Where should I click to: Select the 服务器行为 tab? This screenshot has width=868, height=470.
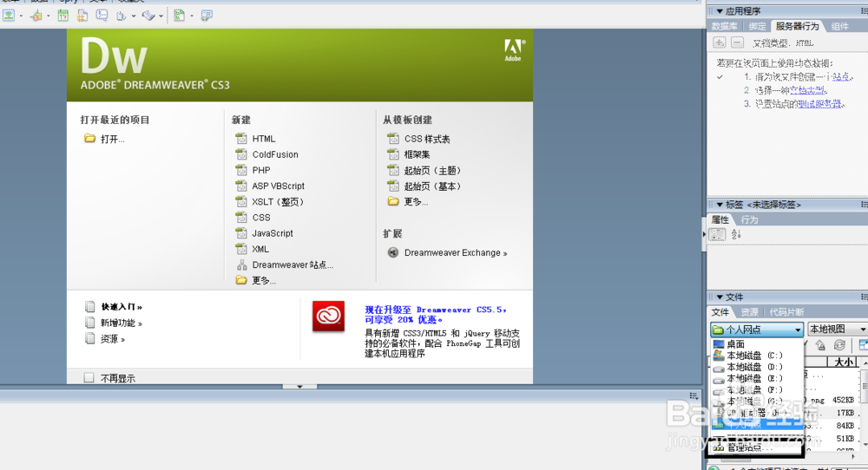click(x=797, y=26)
